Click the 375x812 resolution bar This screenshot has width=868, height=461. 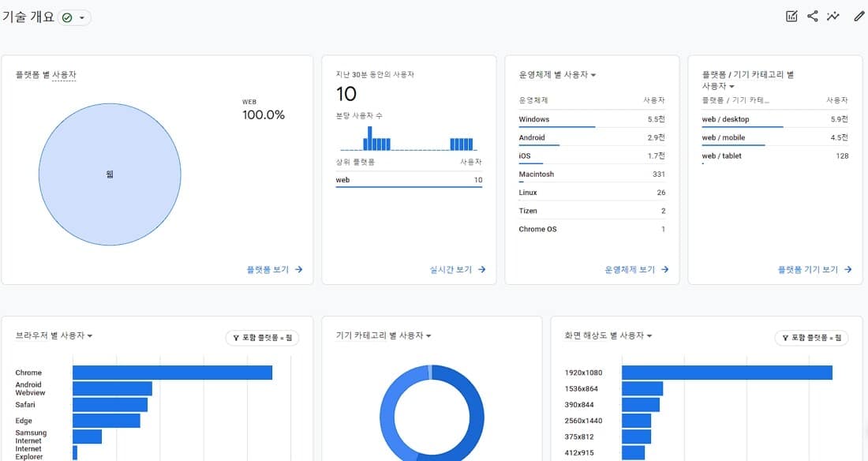[636, 437]
